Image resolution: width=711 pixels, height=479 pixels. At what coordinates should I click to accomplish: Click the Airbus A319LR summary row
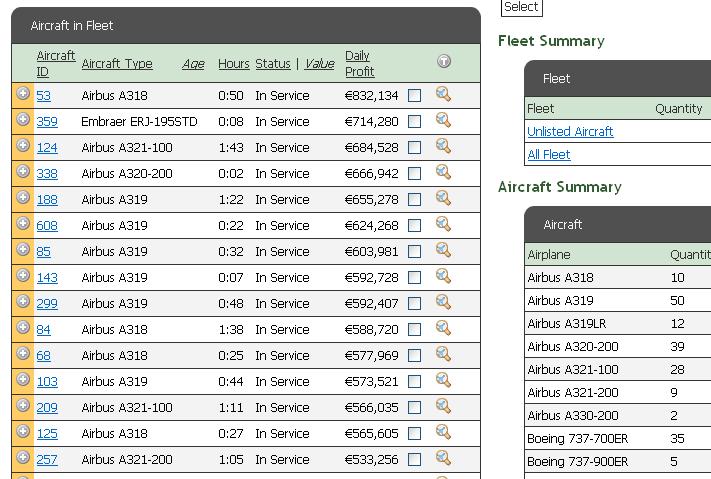(618, 323)
